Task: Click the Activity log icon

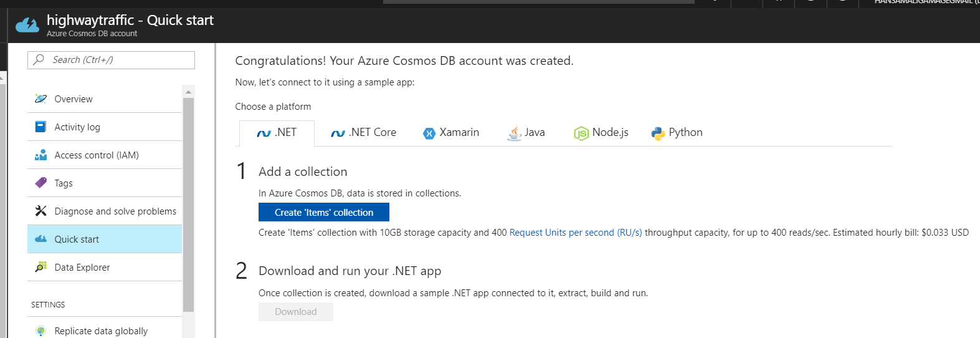Action: pyautogui.click(x=40, y=127)
